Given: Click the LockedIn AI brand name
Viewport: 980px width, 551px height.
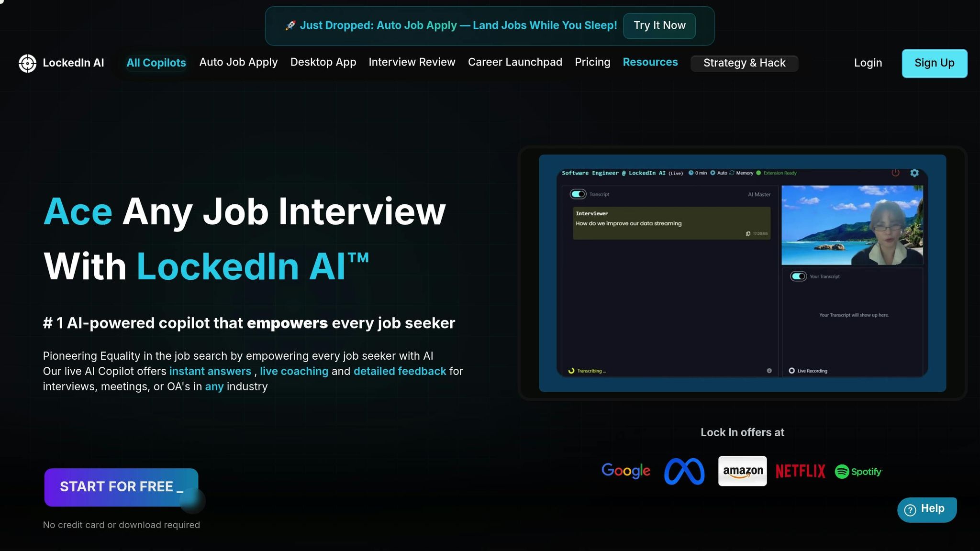Looking at the screenshot, I should pyautogui.click(x=73, y=63).
